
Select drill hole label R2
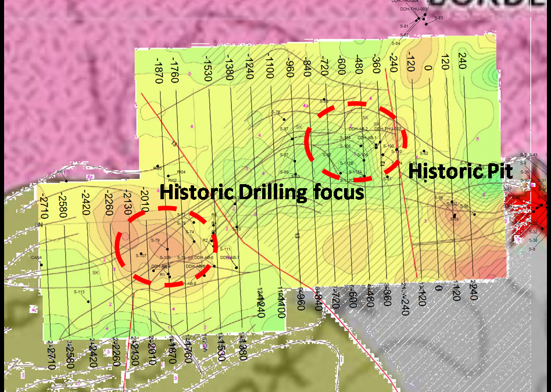tap(206, 240)
